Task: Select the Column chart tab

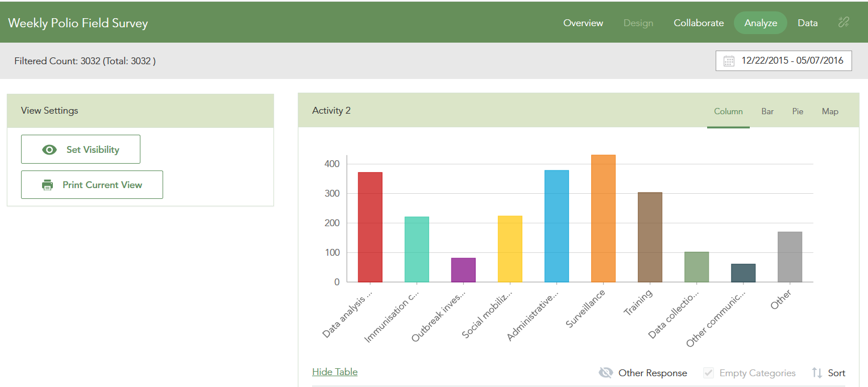Action: tap(728, 111)
